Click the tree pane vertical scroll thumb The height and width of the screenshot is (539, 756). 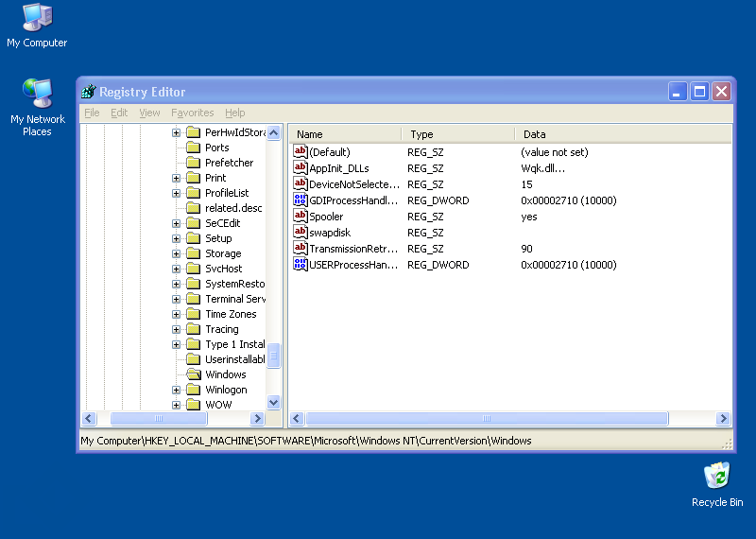273,356
